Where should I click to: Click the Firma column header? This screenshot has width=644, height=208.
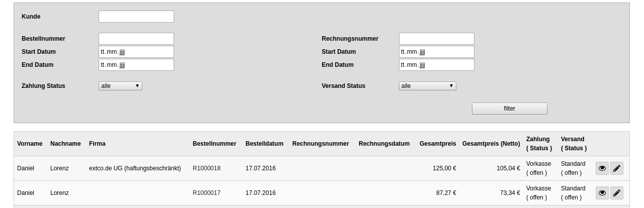point(97,144)
